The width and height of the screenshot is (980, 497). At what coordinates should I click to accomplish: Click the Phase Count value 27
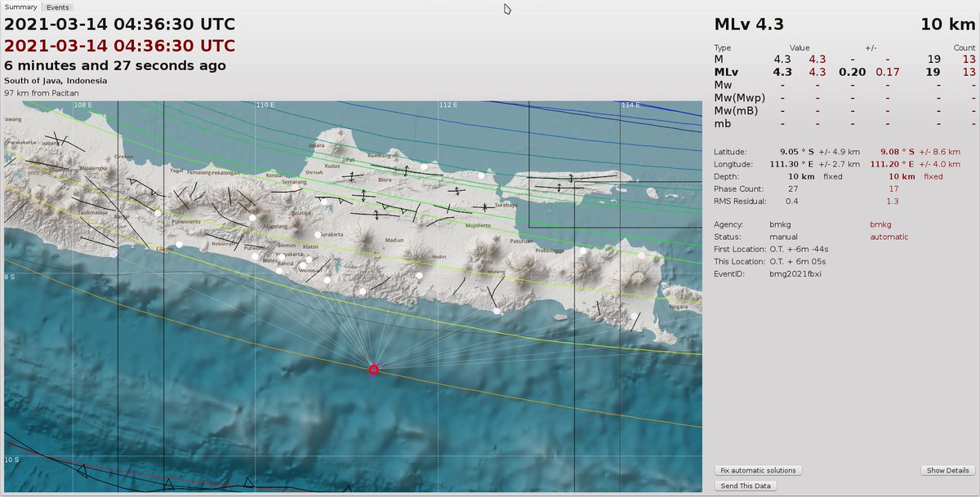pos(793,189)
